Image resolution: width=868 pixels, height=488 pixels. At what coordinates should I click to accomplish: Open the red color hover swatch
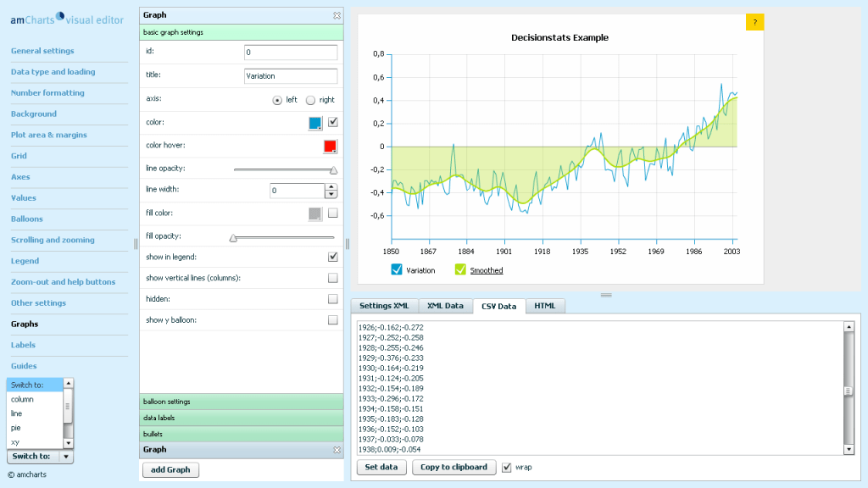click(x=331, y=147)
